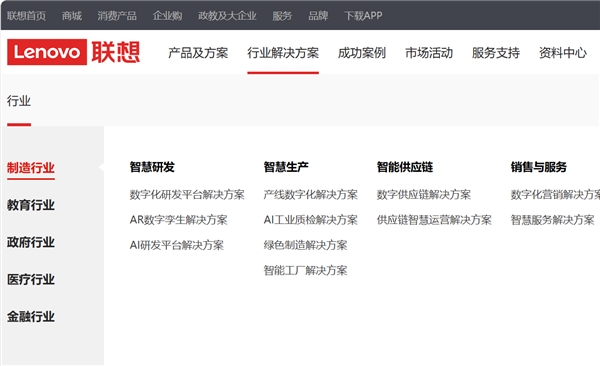This screenshot has width=600, height=366.
Task: Select 医疗行业 in the sidebar
Action: pyautogui.click(x=31, y=279)
